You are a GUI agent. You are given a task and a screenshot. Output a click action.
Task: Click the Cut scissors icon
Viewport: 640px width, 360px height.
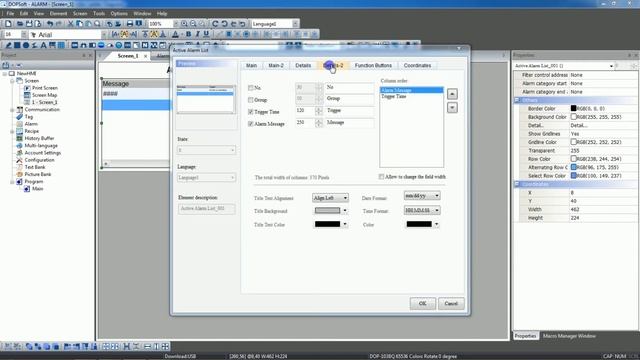(70, 24)
